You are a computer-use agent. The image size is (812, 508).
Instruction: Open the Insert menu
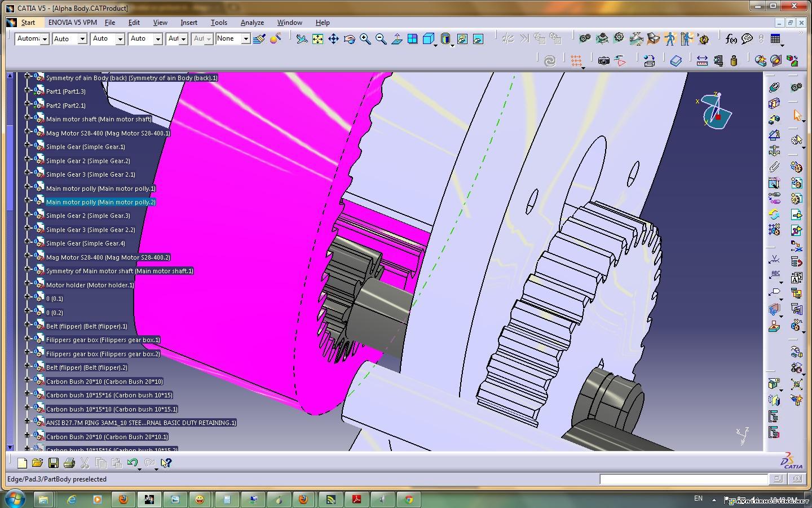click(x=188, y=23)
